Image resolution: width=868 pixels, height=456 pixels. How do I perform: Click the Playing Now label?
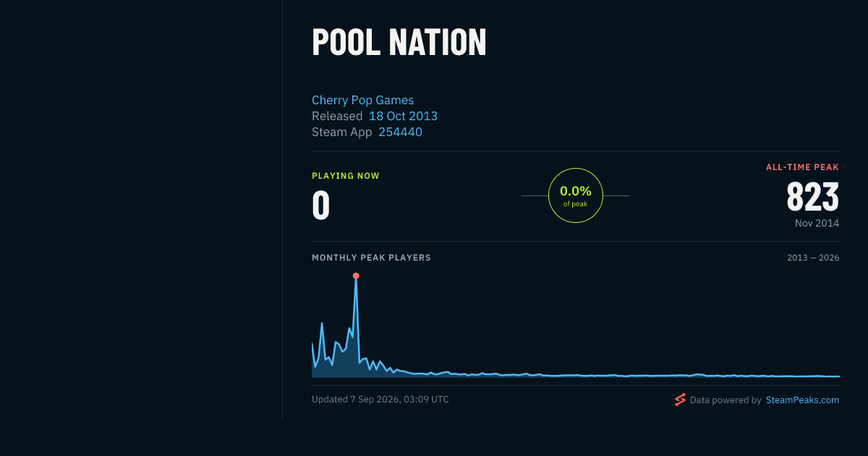(x=346, y=176)
